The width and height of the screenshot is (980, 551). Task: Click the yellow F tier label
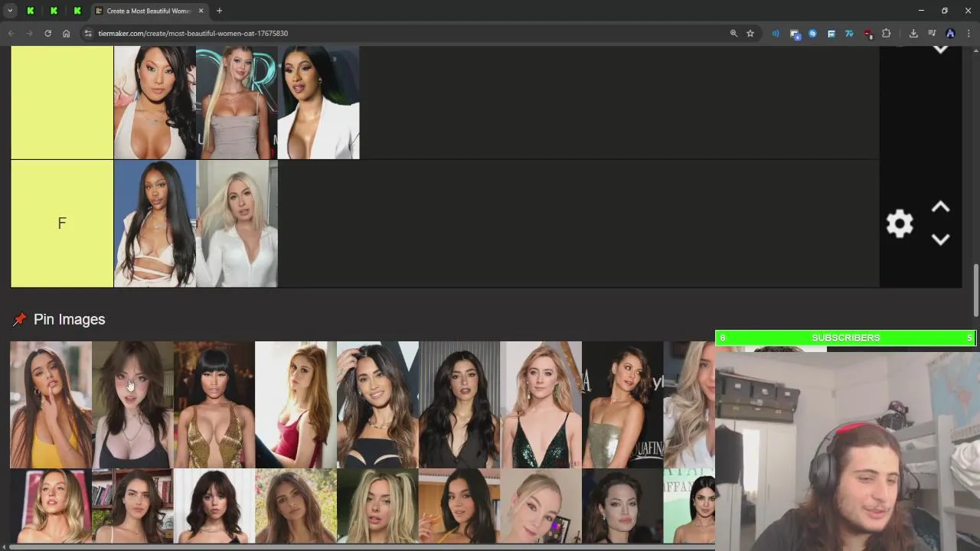tap(62, 223)
